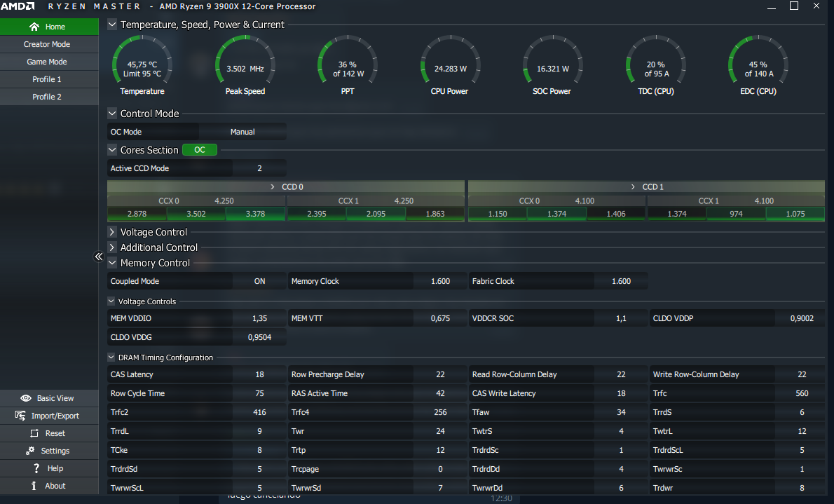
Task: Switch to Creator Mode
Action: [x=50, y=44]
